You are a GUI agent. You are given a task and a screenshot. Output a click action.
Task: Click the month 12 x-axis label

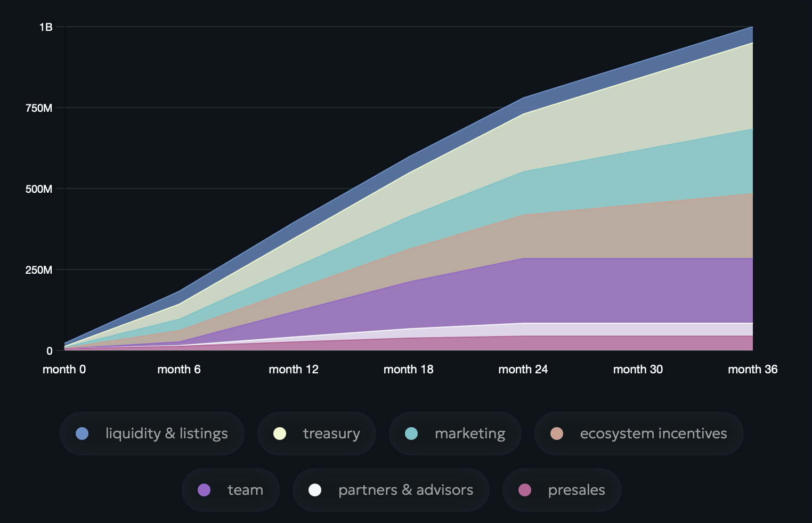click(x=294, y=369)
